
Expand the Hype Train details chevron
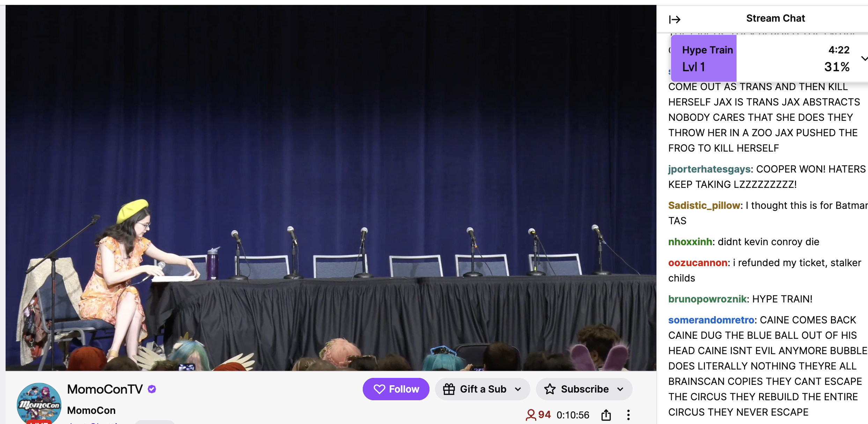864,58
